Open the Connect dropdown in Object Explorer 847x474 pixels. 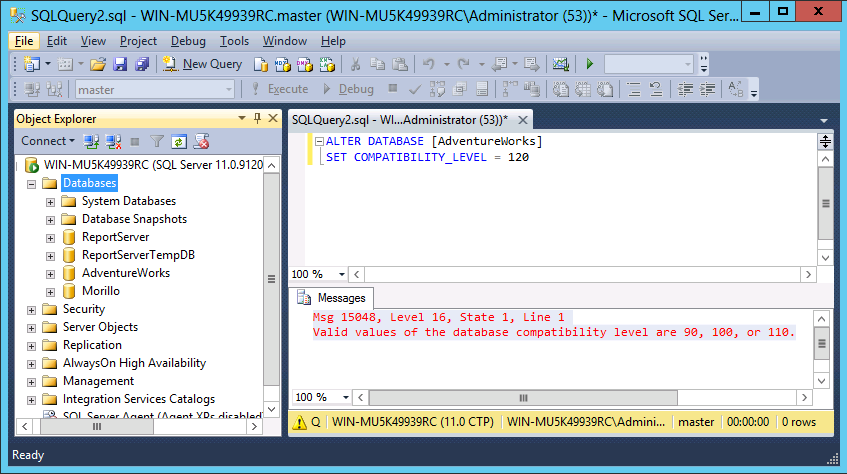48,141
